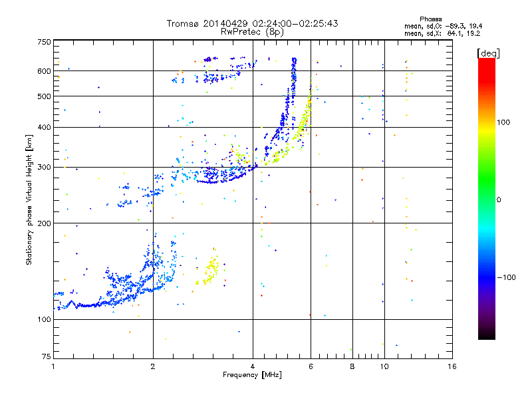Click the y-axis tick label '75'
The image size is (532, 399).
[x=47, y=356]
